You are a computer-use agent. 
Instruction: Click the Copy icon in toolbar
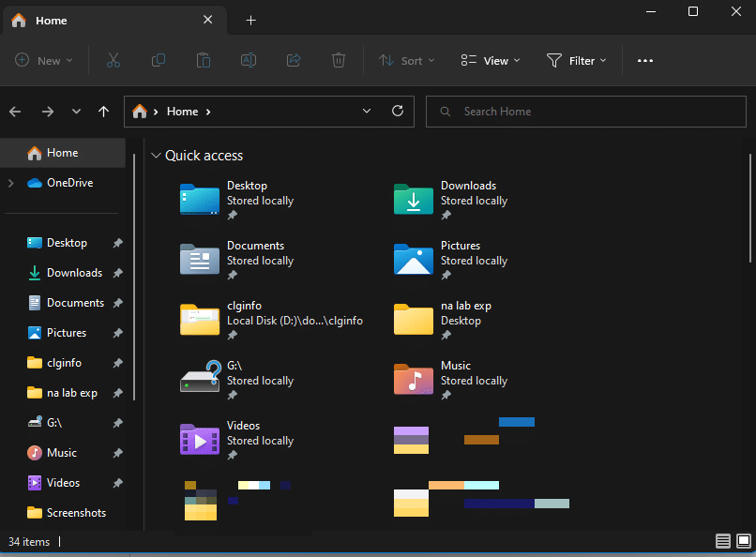(x=159, y=61)
